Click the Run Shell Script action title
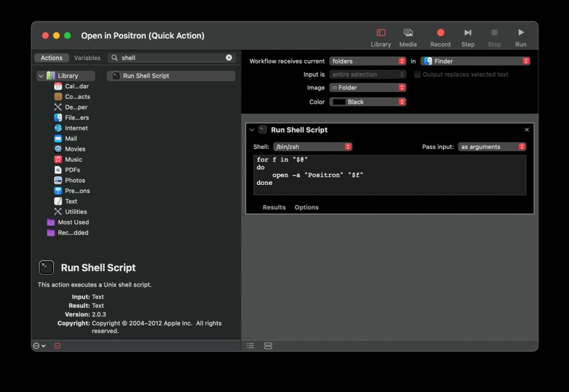This screenshot has height=392, width=569. [299, 130]
